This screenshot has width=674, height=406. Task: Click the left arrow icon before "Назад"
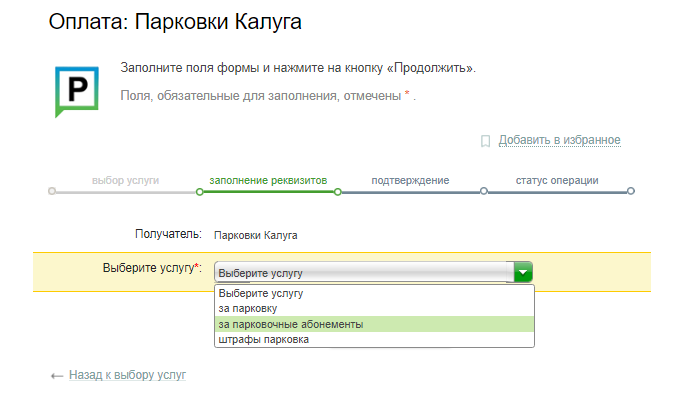[x=57, y=375]
